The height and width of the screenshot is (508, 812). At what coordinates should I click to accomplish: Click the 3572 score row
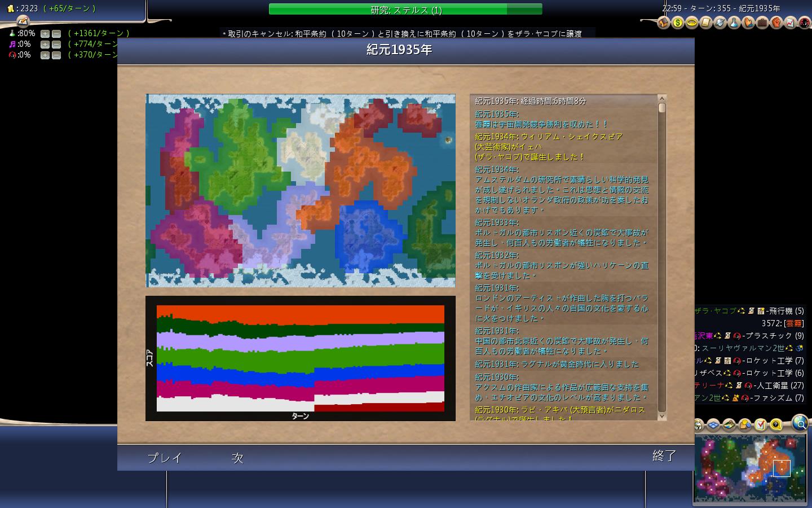pos(782,323)
